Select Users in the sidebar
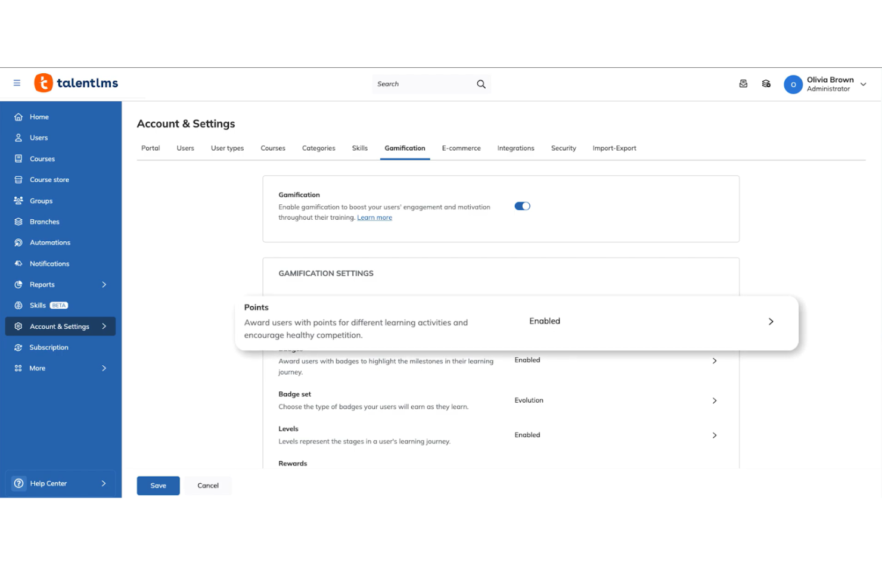The height and width of the screenshot is (588, 882). [x=39, y=138]
